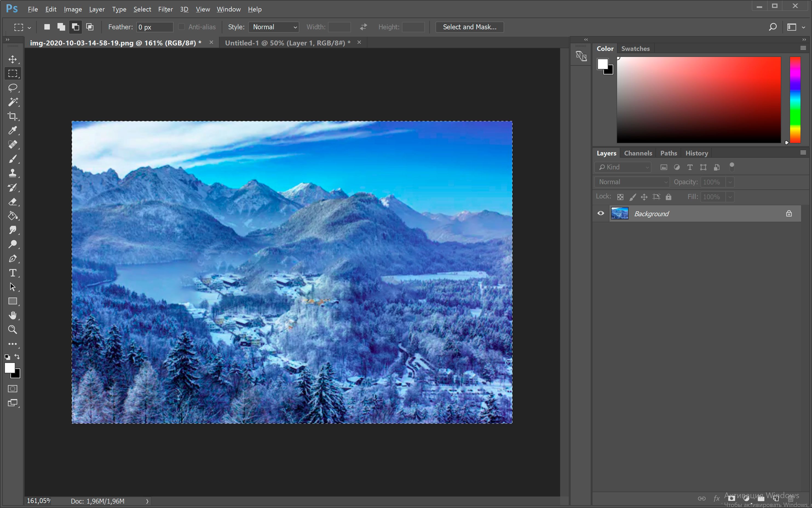
Task: Select the Zoom tool
Action: (x=12, y=330)
